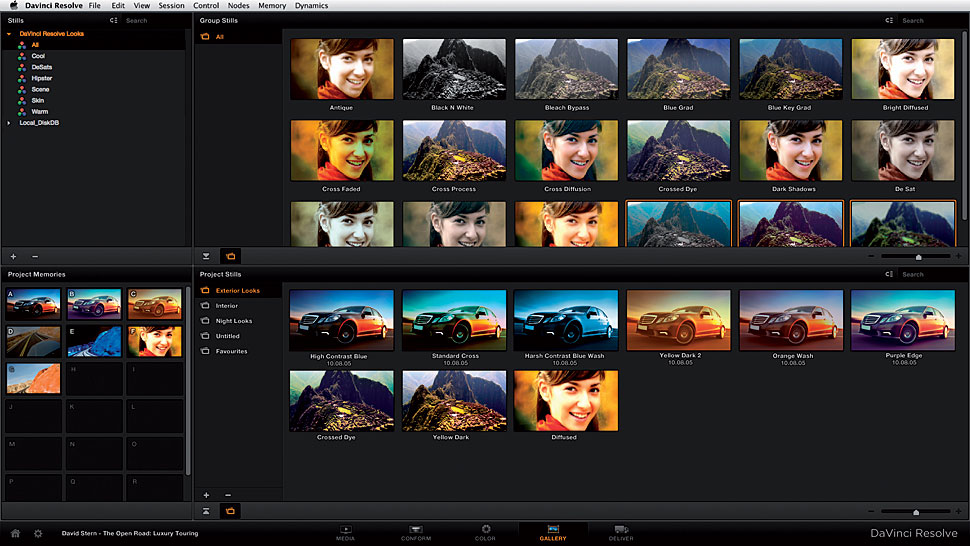Click the Home icon in the bottom bar
Image resolution: width=970 pixels, height=546 pixels.
15,534
